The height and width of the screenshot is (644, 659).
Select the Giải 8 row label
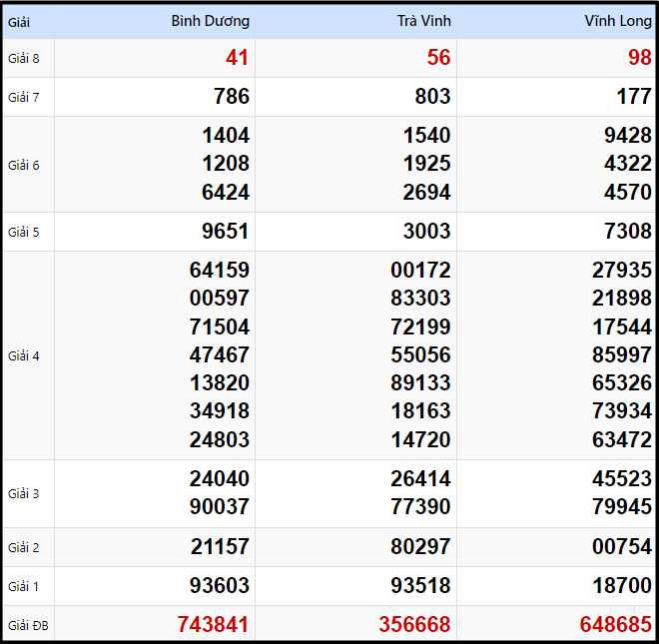(x=24, y=58)
